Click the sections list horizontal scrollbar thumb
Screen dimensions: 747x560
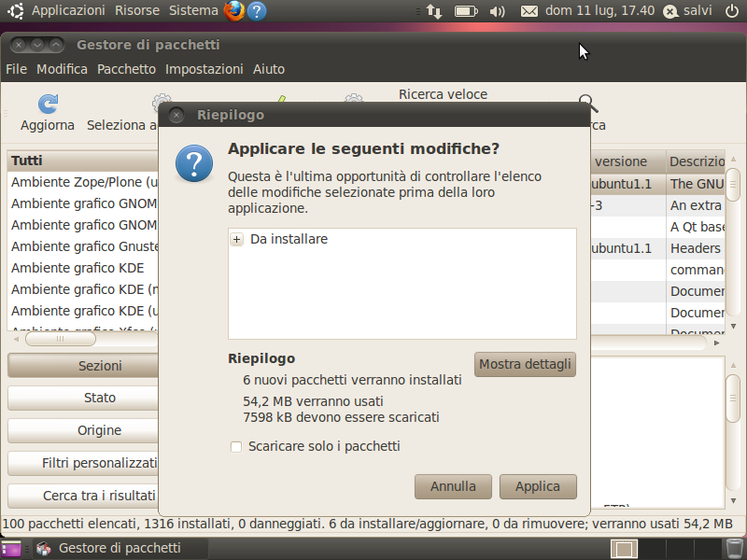pyautogui.click(x=61, y=339)
